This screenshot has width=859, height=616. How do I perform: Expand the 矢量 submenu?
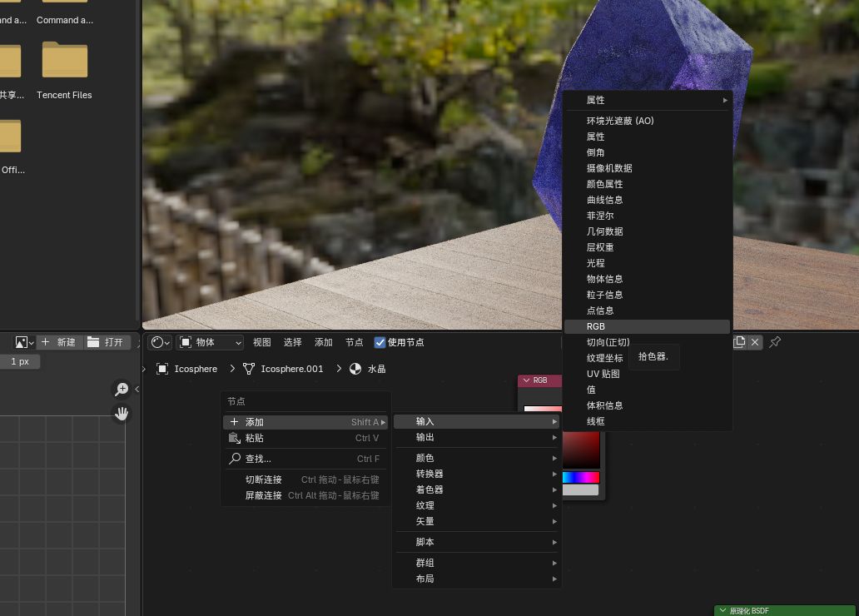tap(477, 522)
